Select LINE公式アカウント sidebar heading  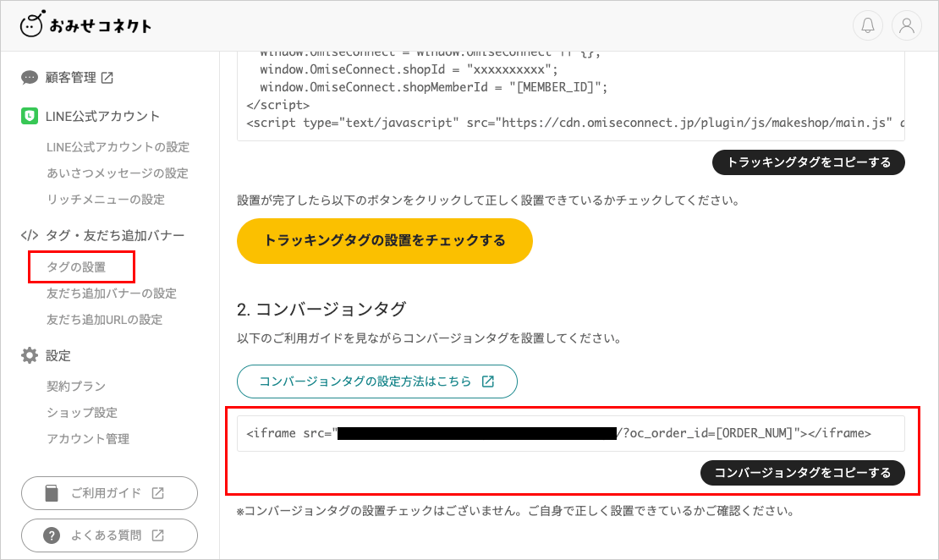click(102, 116)
